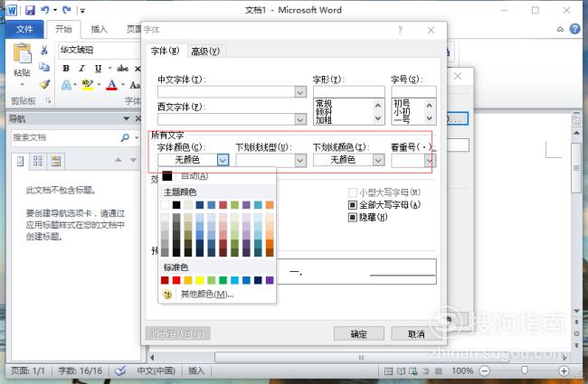Zoom in with the plus button

click(564, 370)
